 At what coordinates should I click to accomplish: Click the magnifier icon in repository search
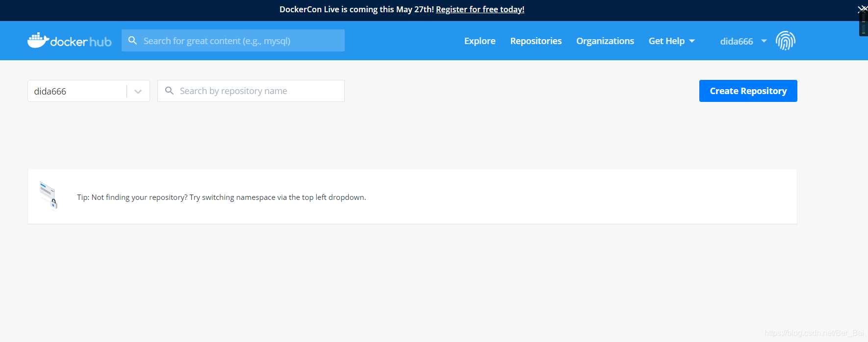pos(169,91)
